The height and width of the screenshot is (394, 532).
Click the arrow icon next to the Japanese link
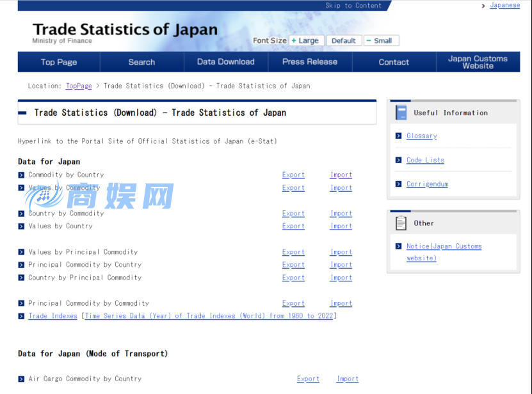click(x=483, y=5)
